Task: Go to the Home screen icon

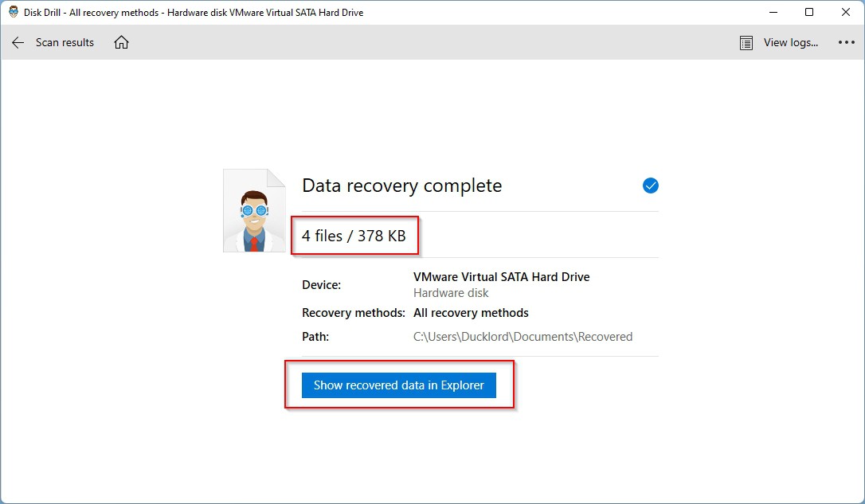Action: (x=121, y=43)
